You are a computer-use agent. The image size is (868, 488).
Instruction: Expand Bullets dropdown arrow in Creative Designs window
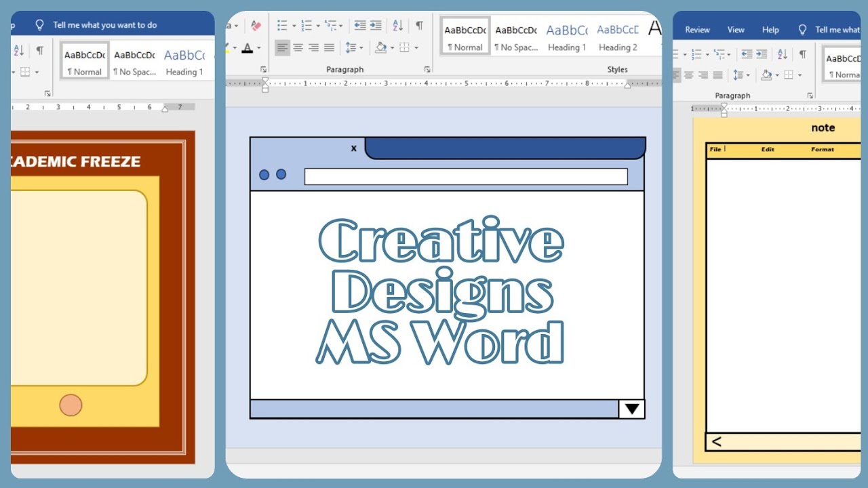tap(294, 26)
